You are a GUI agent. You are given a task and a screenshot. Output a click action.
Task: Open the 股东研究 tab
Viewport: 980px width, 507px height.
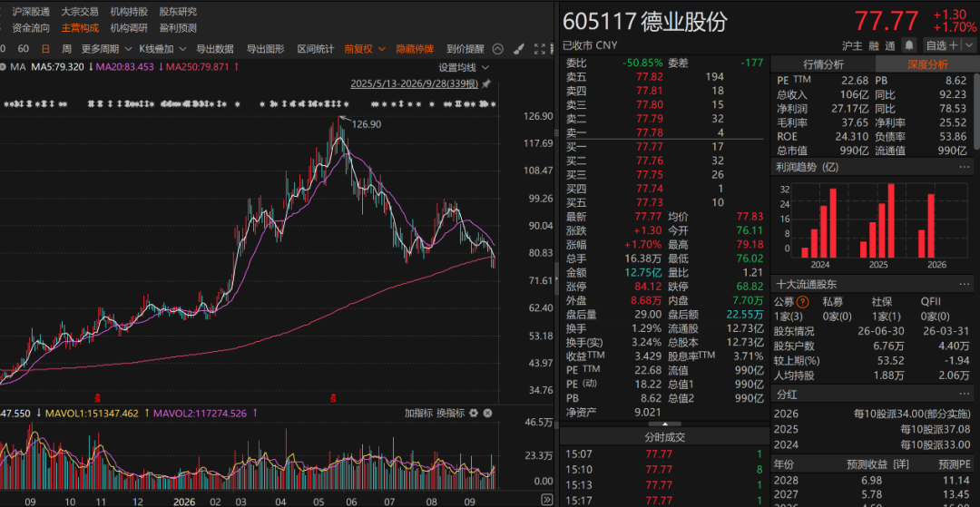tap(178, 11)
